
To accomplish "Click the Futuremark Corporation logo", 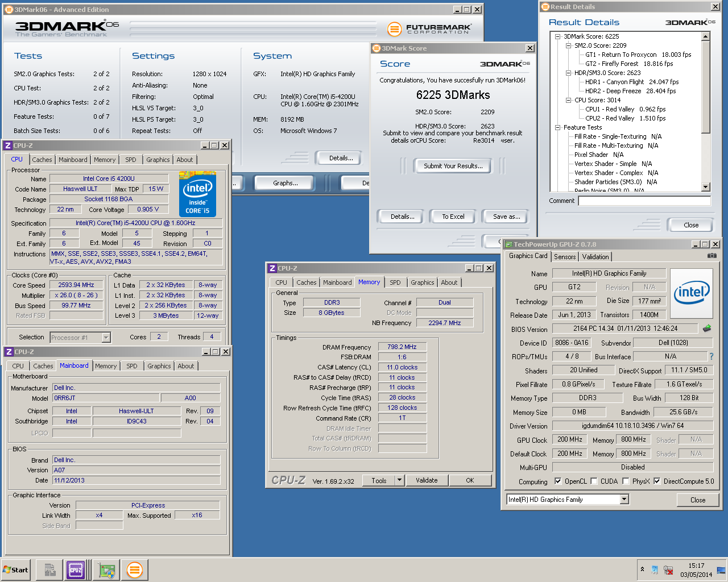I will [429, 28].
